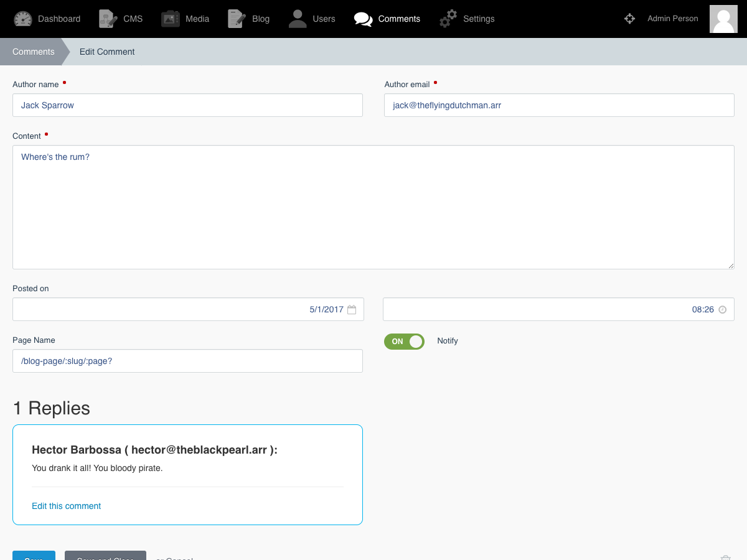The height and width of the screenshot is (560, 747).
Task: Click the 'Author name' field label
Action: 35,85
